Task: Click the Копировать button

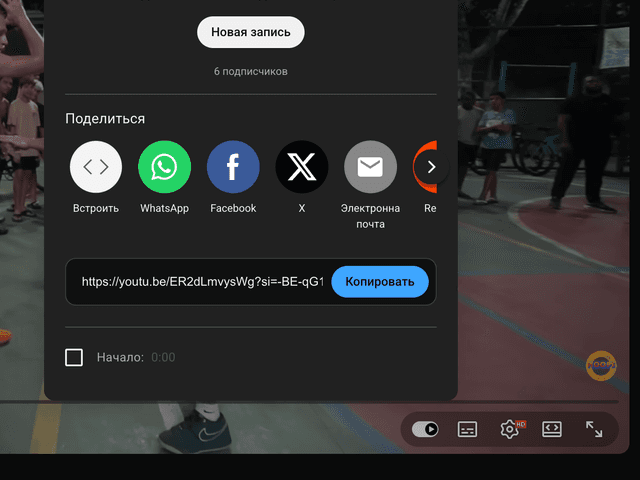Action: click(380, 282)
